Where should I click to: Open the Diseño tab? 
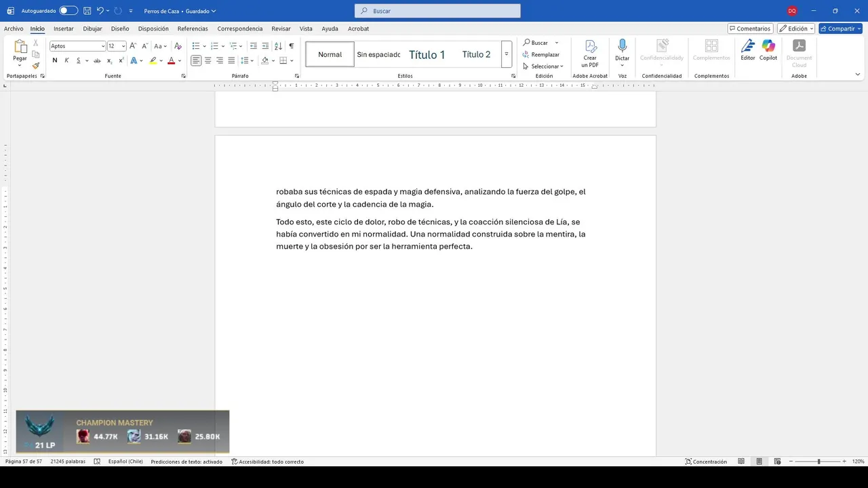pos(120,28)
